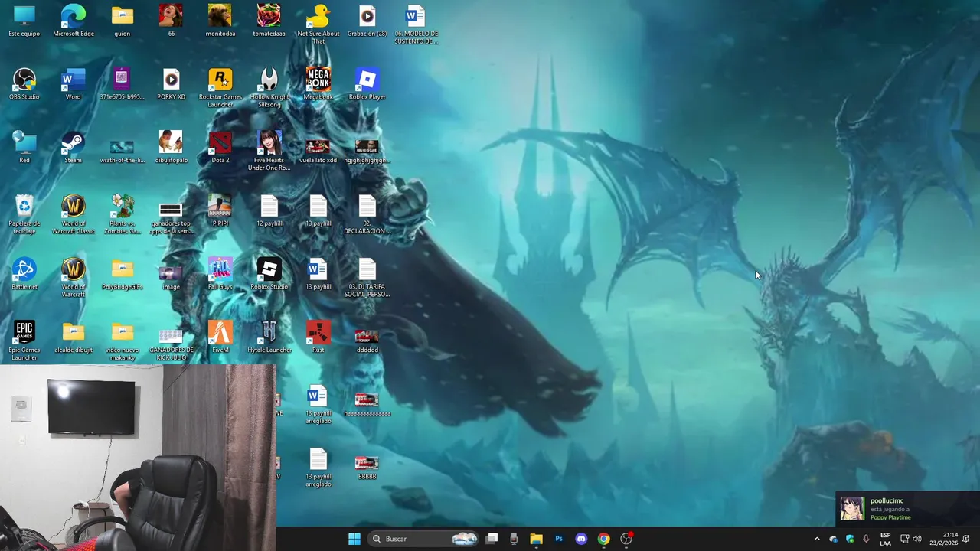The height and width of the screenshot is (551, 980).
Task: Launch the Battle.net shortcut
Action: click(x=24, y=274)
